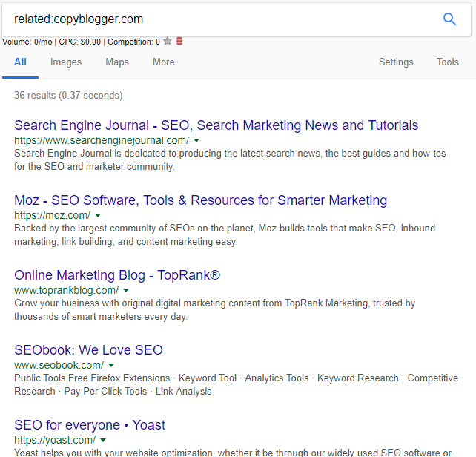The width and height of the screenshot is (476, 457).
Task: Open the Search Engine Journal result link
Action: point(216,125)
